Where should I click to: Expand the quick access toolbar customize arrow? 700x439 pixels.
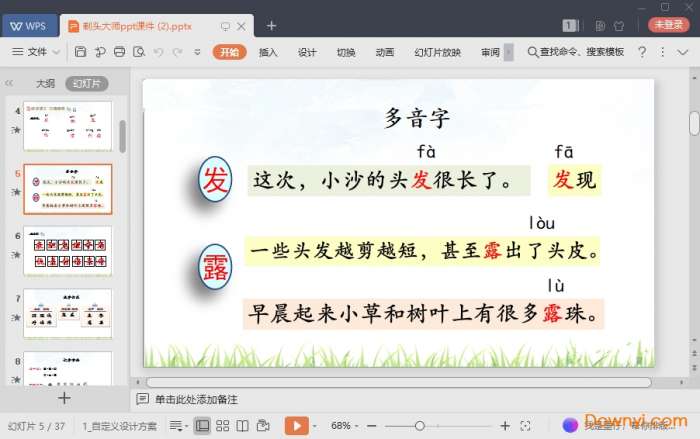197,52
